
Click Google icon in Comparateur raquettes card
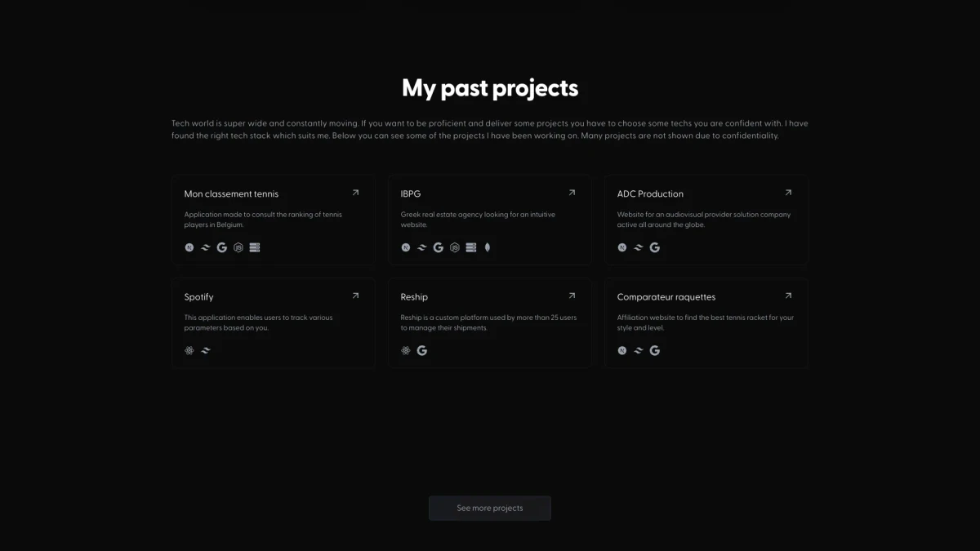655,350
